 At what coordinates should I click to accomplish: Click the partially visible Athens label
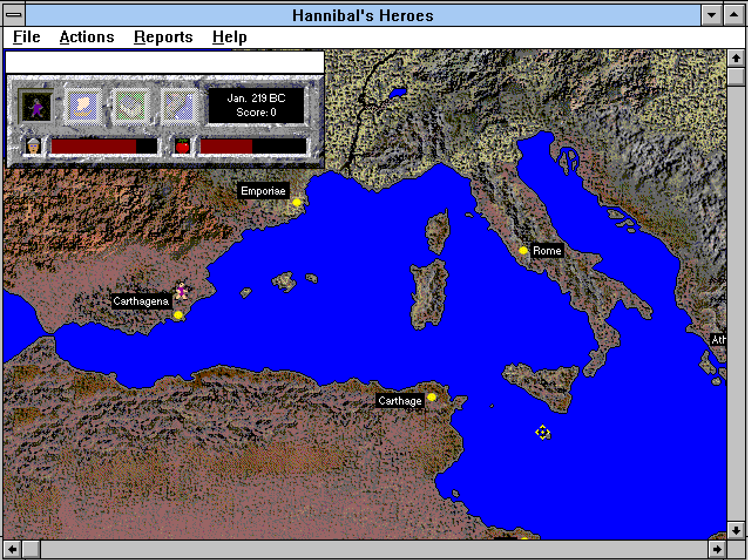tap(719, 340)
